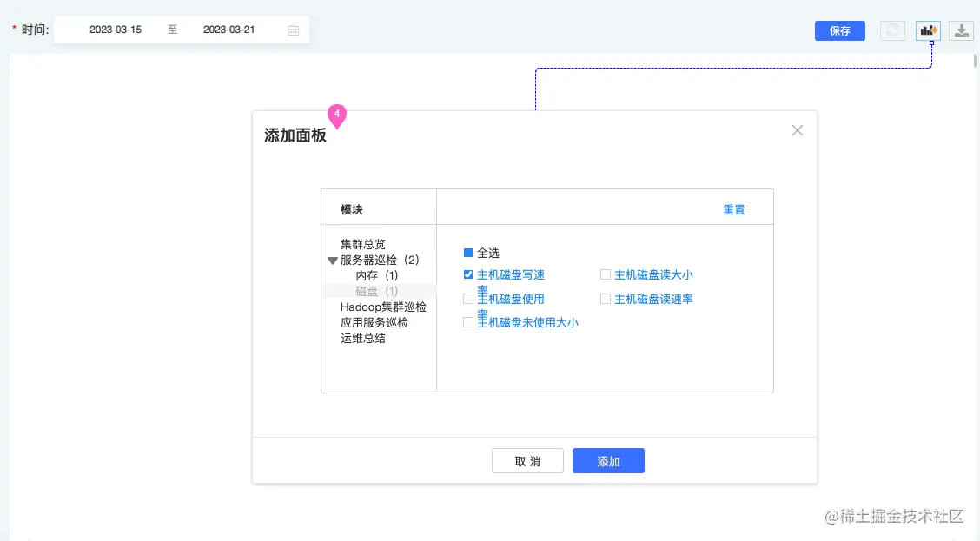
Task: Close the 添加面板 dialog
Action: pyautogui.click(x=798, y=130)
